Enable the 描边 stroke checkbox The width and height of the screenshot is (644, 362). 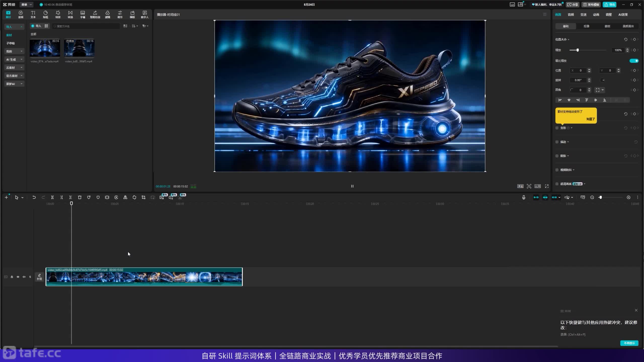tap(557, 142)
